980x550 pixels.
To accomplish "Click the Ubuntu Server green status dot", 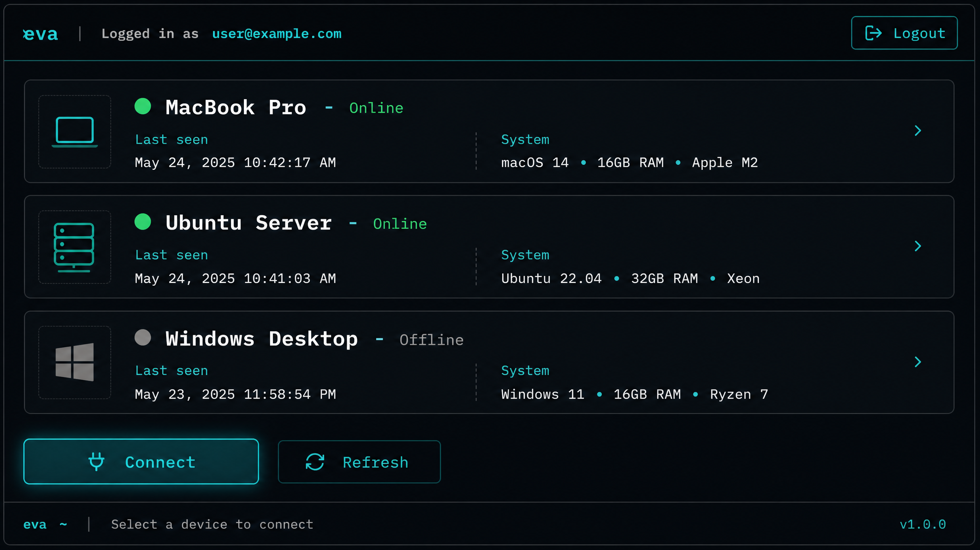I will coord(143,222).
